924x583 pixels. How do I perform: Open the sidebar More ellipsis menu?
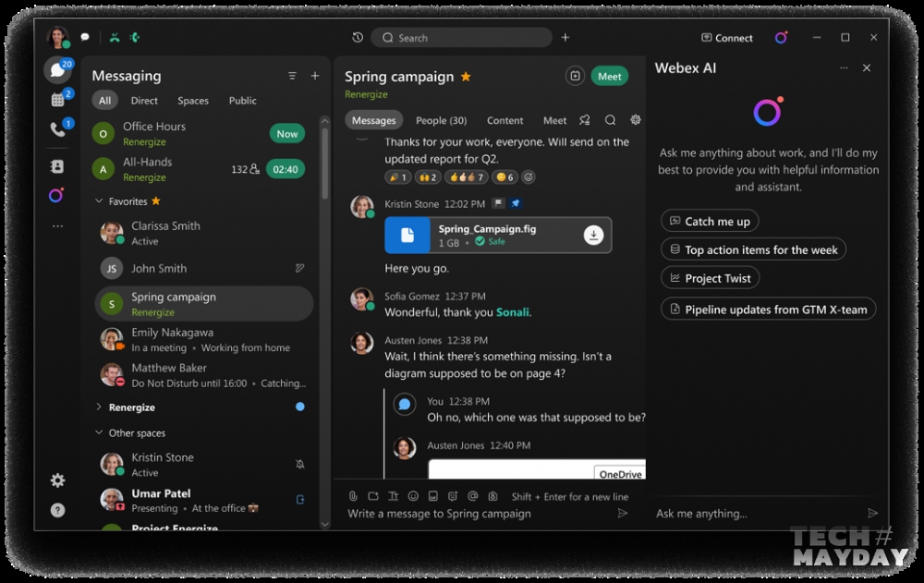tap(57, 225)
